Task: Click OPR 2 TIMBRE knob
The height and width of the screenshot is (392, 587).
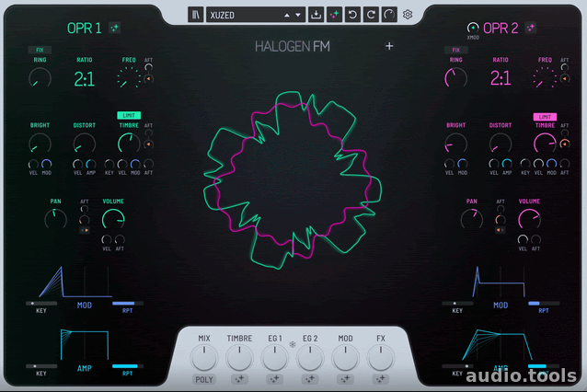Action: tap(545, 144)
